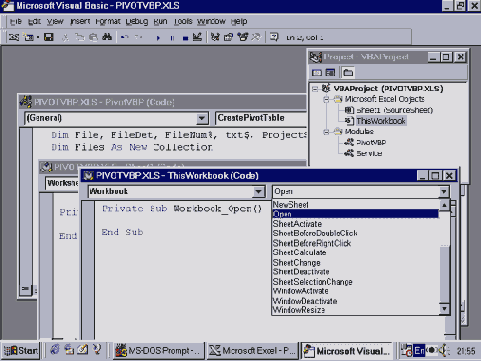Click the Cut scissors icon
This screenshot has height=361, width=481.
click(x=66, y=37)
